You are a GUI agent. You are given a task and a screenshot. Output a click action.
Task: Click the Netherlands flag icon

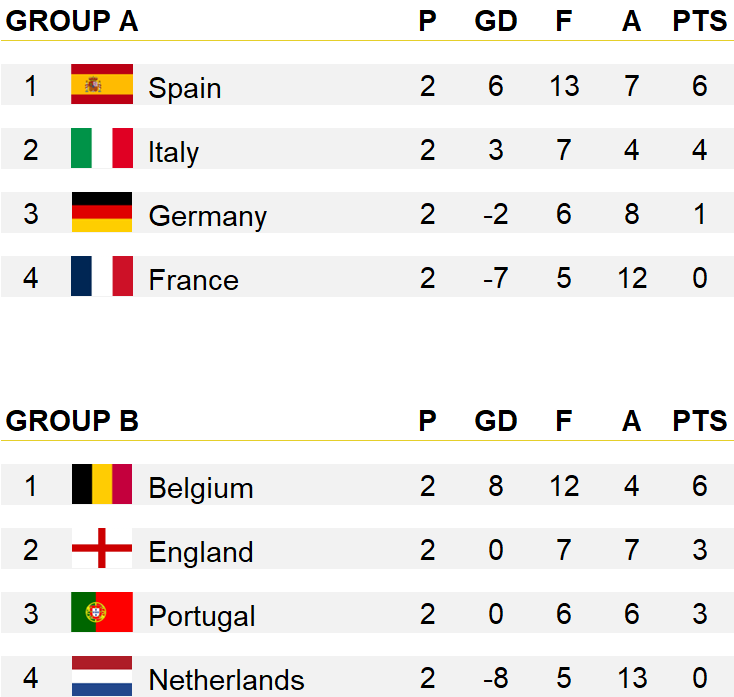(x=102, y=676)
